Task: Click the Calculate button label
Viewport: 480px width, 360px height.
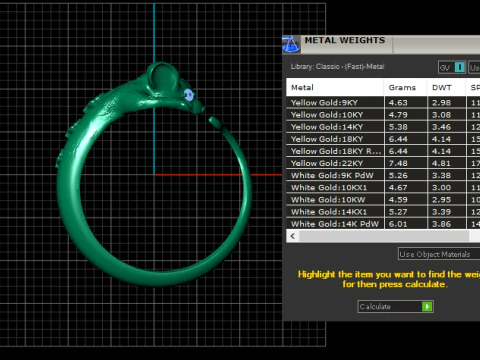Action: 375,307
